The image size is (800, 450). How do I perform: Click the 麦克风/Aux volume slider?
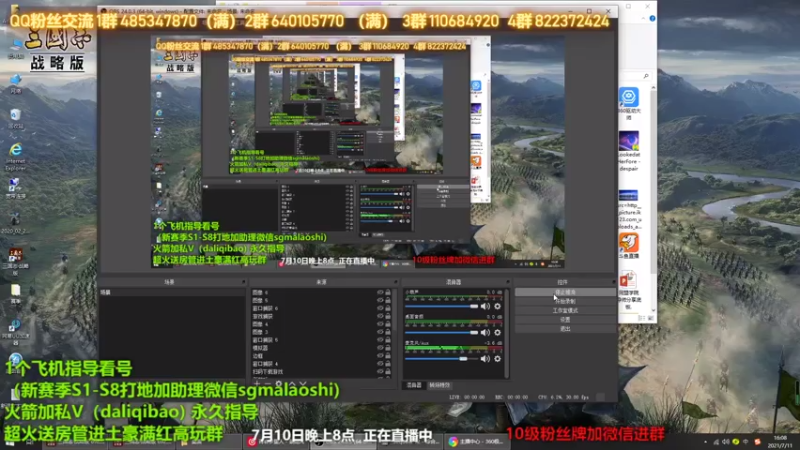pyautogui.click(x=441, y=359)
